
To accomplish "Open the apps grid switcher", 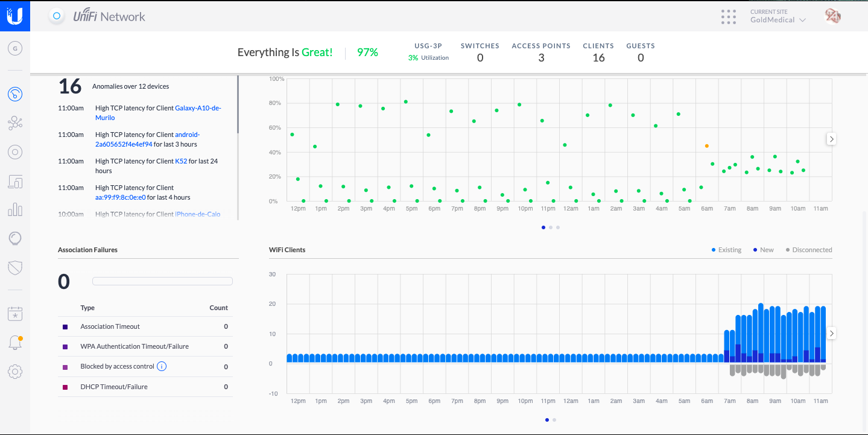I will coord(729,16).
